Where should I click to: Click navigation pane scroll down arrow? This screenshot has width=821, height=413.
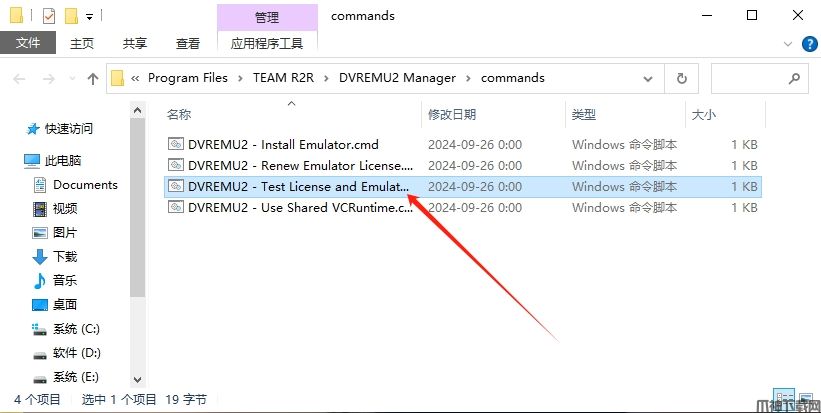pyautogui.click(x=137, y=379)
